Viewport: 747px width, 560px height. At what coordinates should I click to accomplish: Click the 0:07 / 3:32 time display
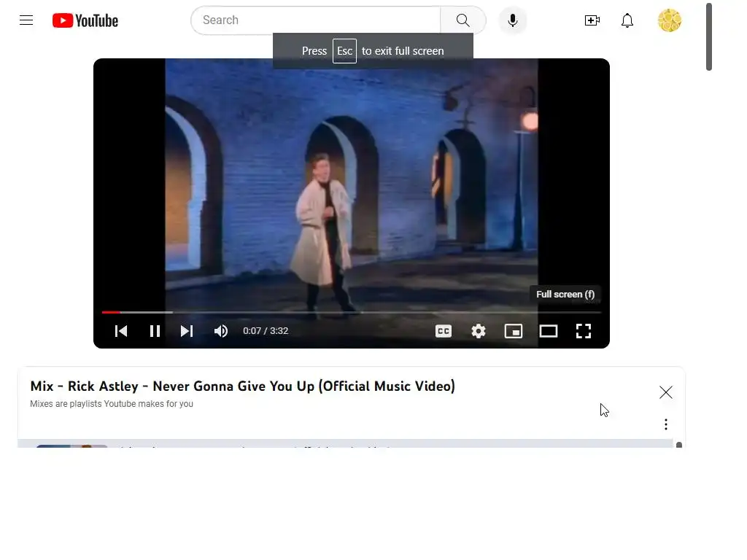click(266, 331)
